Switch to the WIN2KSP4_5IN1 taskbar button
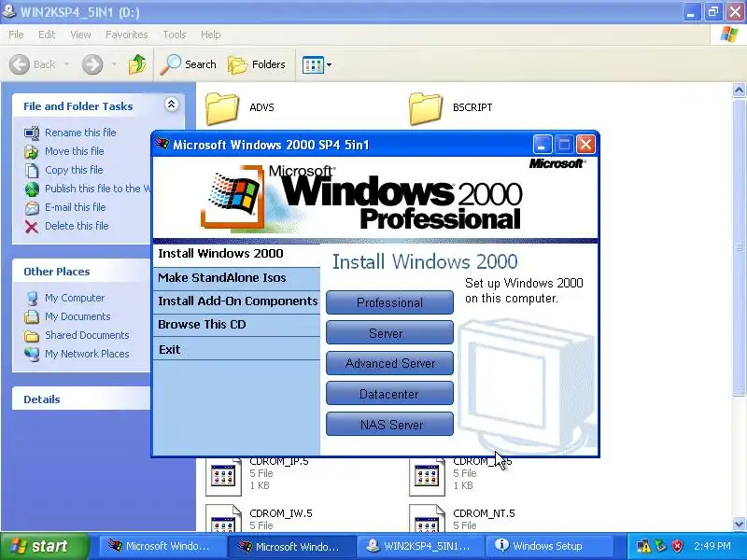 click(419, 546)
